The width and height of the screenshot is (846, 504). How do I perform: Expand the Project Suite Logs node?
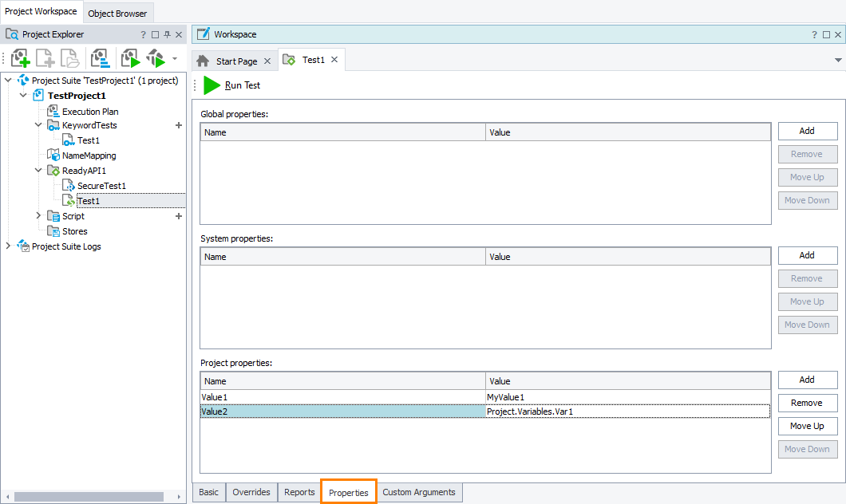click(x=7, y=246)
